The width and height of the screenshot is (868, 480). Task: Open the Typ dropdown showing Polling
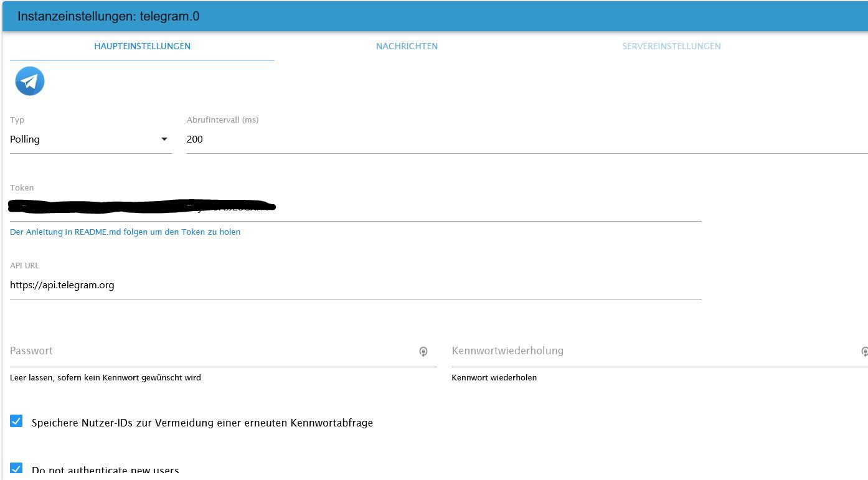coord(91,139)
